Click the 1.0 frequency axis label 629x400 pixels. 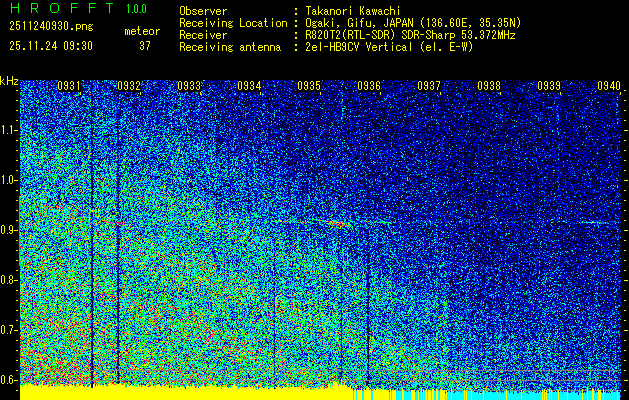pyautogui.click(x=8, y=180)
